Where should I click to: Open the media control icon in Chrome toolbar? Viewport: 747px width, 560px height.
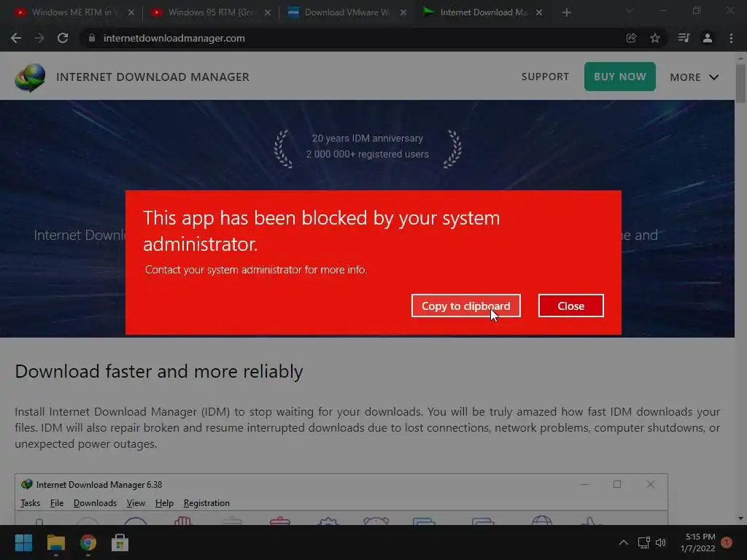(684, 38)
